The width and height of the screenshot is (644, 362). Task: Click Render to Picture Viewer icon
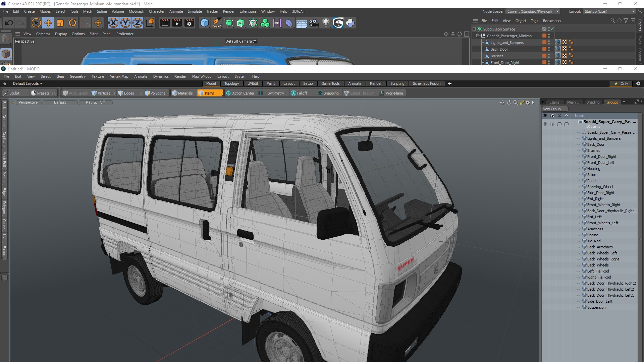click(x=177, y=23)
